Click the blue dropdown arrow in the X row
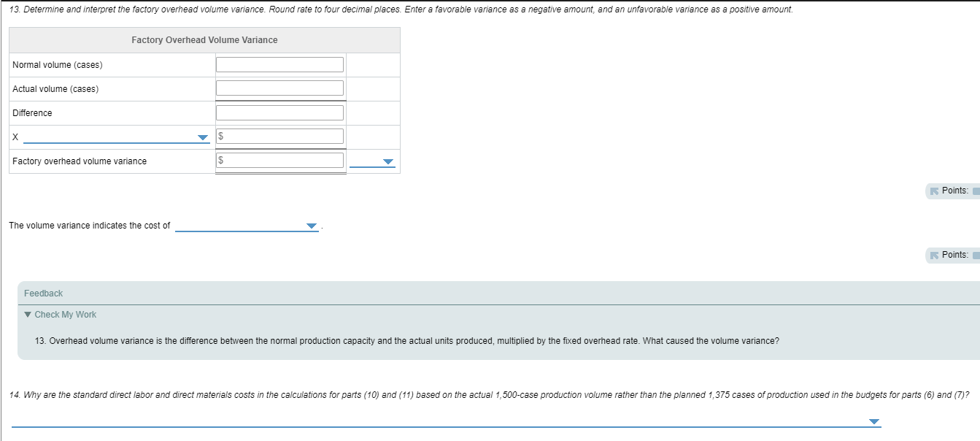The height and width of the screenshot is (441, 980). 202,136
